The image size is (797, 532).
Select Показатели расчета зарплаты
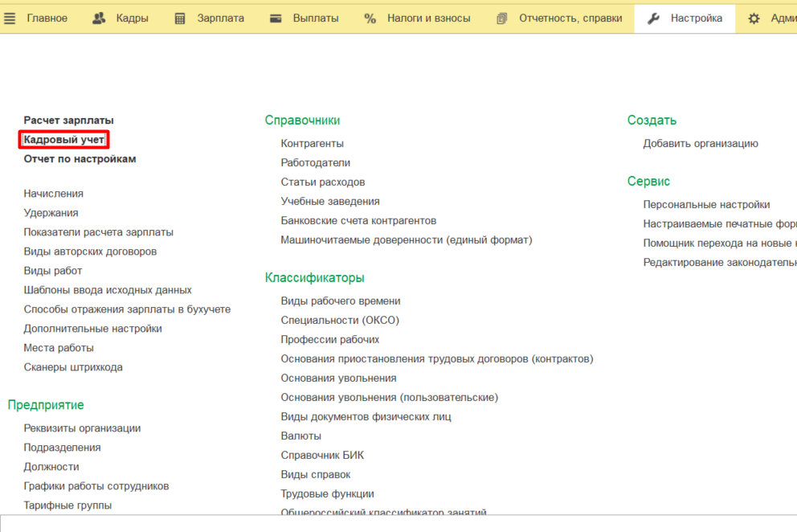99,232
